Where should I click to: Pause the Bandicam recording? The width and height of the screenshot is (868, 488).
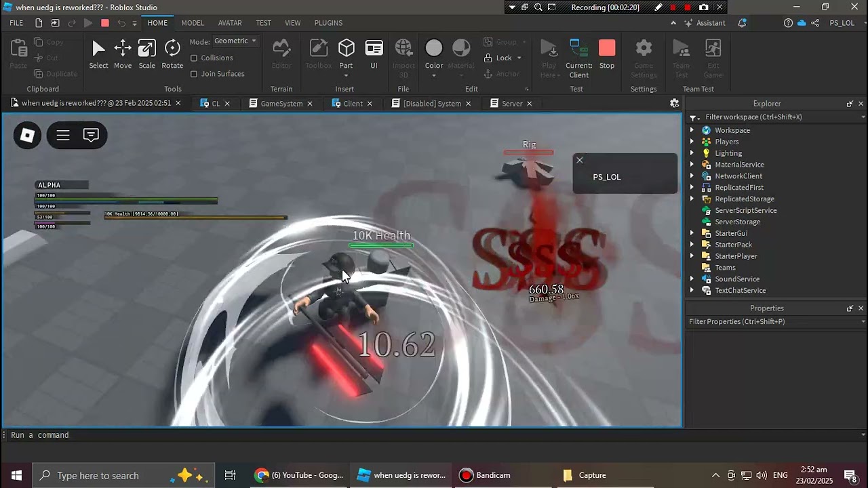pos(673,7)
